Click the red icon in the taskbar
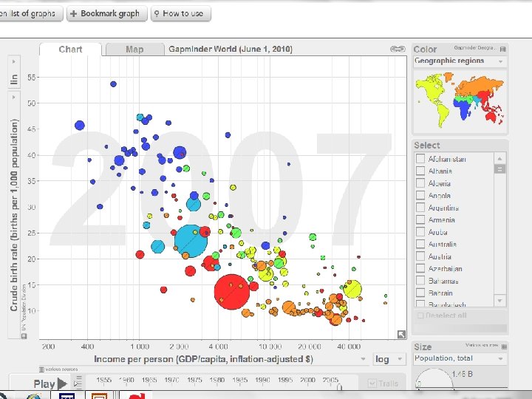This screenshot has width=532, height=399. tap(137, 396)
